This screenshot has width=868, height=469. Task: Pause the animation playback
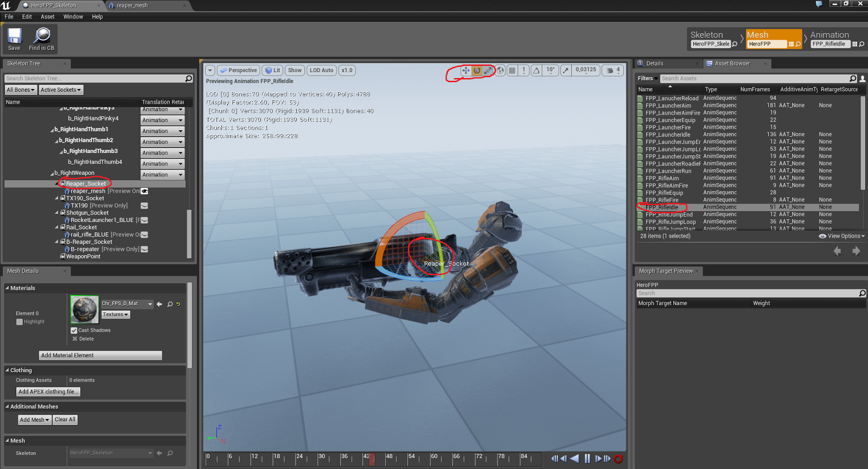587,459
